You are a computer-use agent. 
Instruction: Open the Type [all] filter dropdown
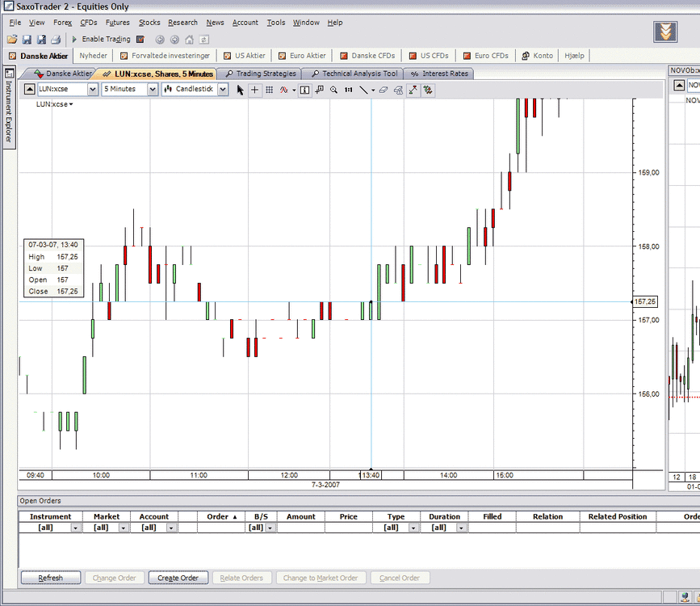413,528
